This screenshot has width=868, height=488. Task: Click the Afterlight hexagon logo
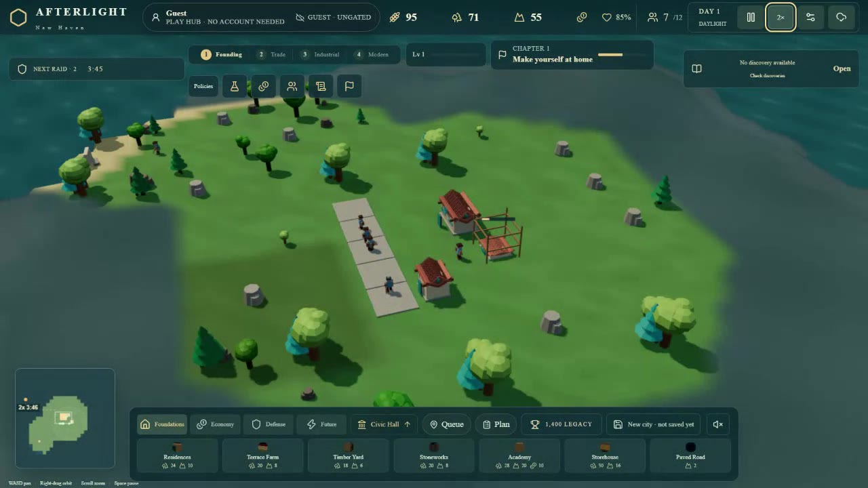pyautogui.click(x=18, y=18)
